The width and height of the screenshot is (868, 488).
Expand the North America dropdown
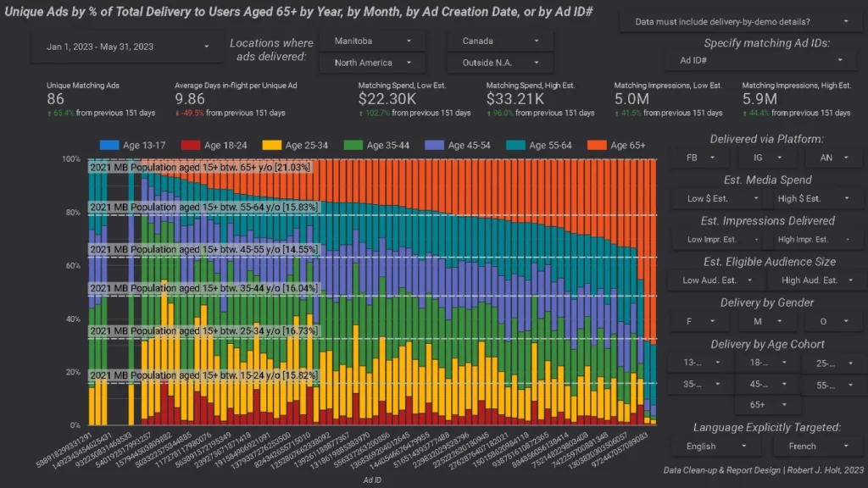tap(373, 63)
